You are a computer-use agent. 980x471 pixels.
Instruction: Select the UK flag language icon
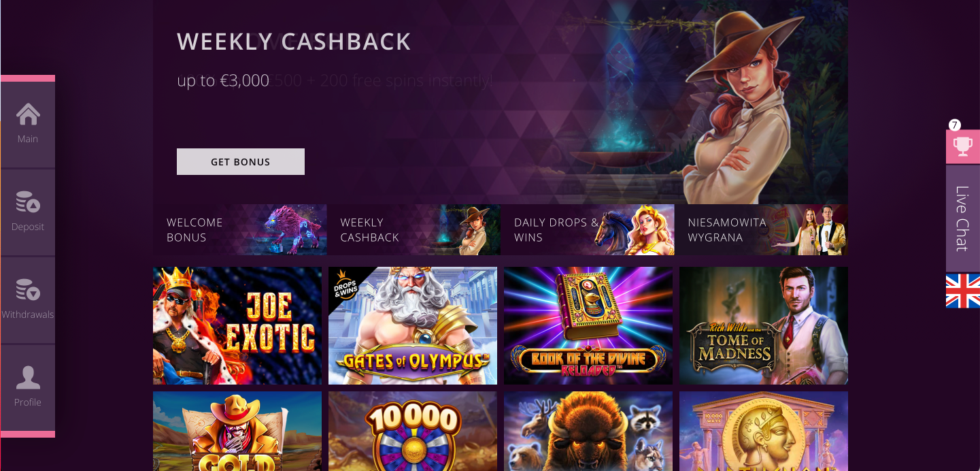click(x=963, y=291)
